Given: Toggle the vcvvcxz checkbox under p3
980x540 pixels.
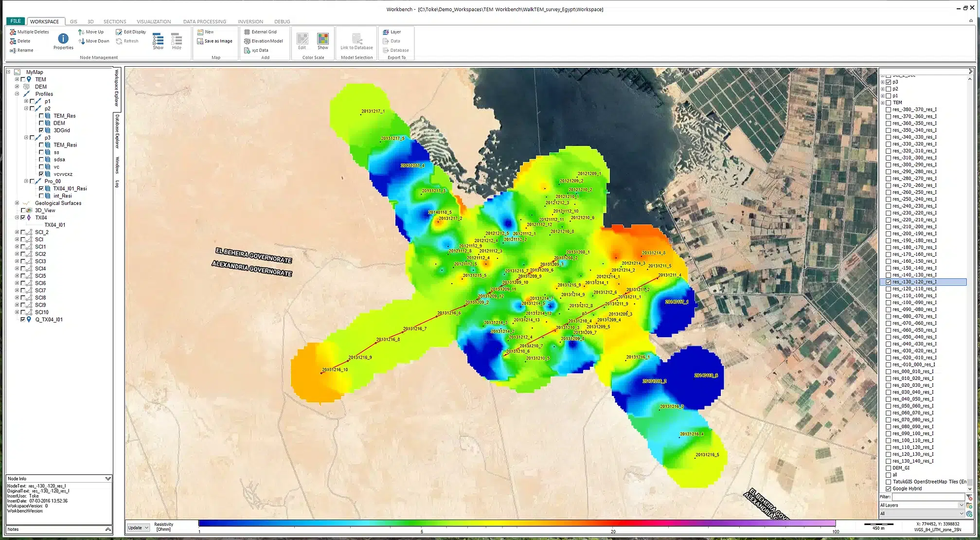Looking at the screenshot, I should 41,174.
